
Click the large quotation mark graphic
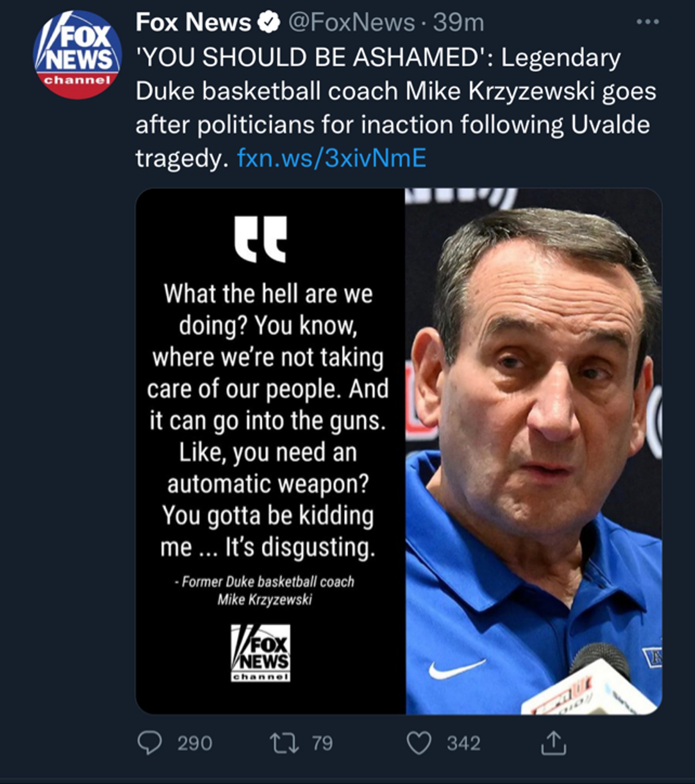tap(261, 239)
